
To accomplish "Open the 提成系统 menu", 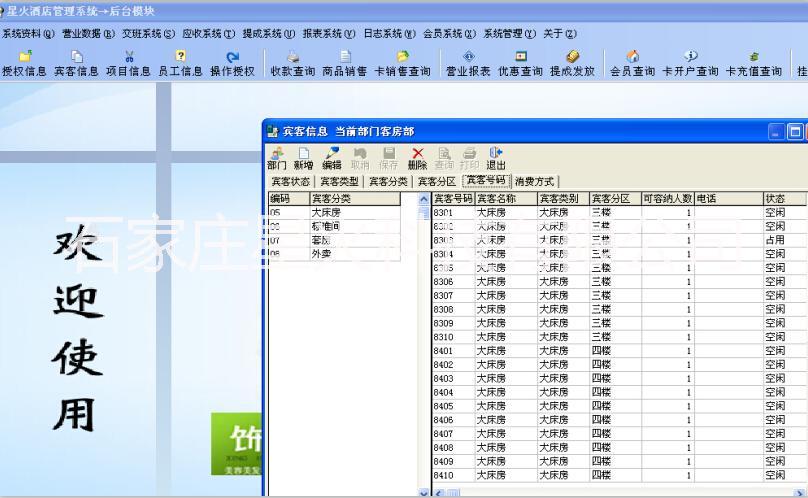I will coord(269,34).
